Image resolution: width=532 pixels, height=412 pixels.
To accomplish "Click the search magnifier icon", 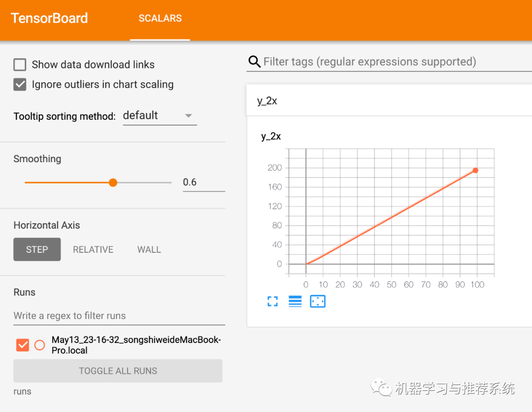I will 255,62.
